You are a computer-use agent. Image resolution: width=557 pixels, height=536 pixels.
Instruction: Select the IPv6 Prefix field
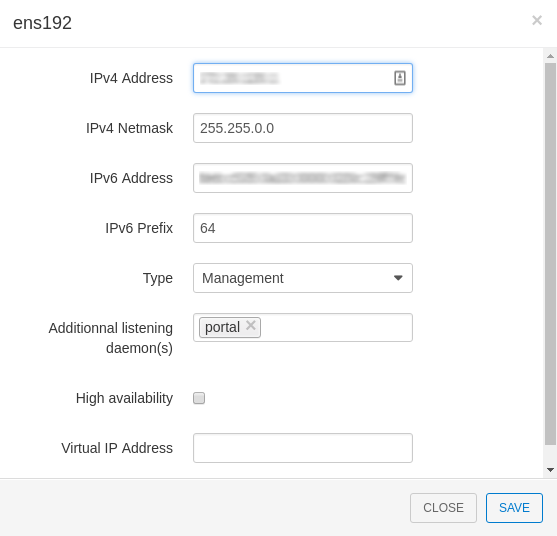pyautogui.click(x=303, y=228)
